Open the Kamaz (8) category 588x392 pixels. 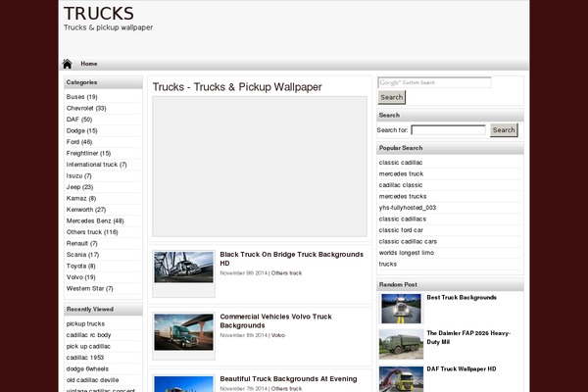click(81, 198)
